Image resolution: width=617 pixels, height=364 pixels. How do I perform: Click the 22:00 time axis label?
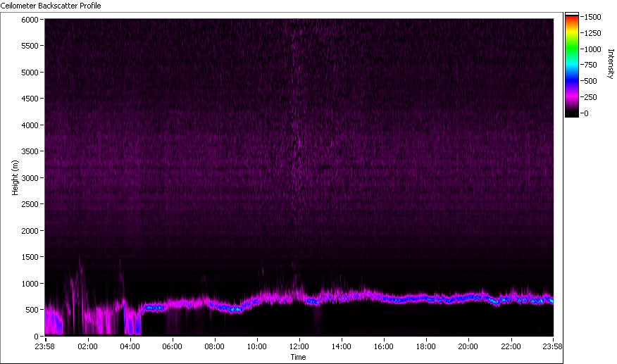point(511,346)
